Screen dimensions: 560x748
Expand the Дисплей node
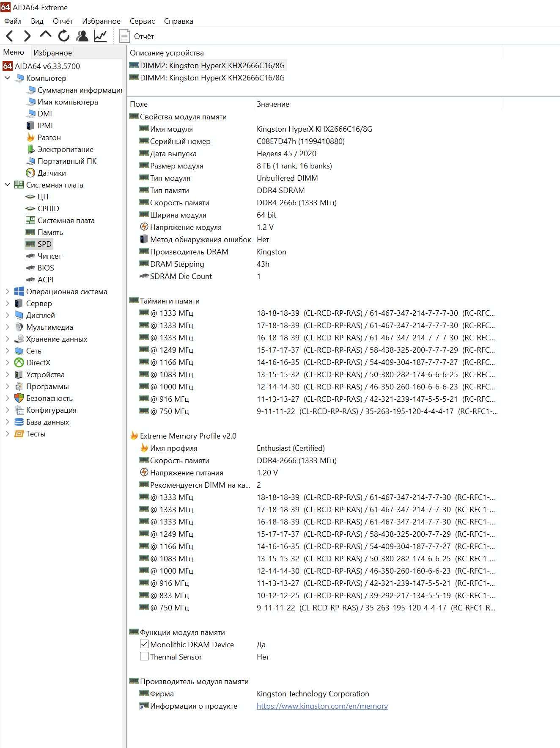(x=7, y=315)
